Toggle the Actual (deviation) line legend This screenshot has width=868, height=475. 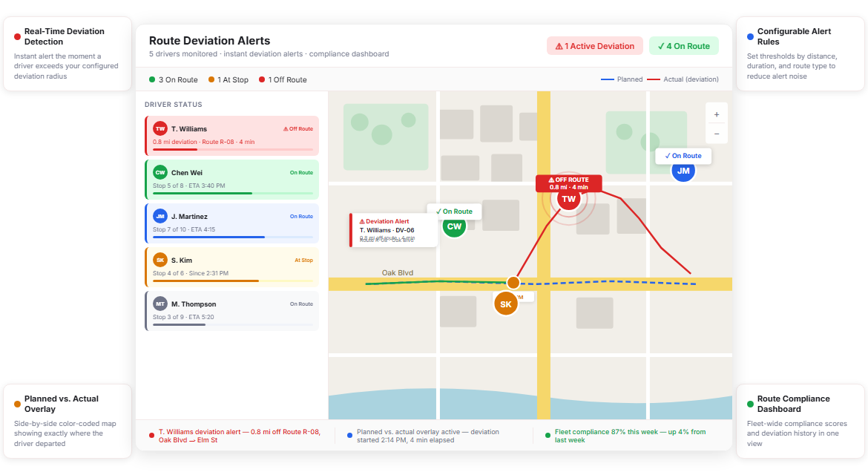[683, 79]
